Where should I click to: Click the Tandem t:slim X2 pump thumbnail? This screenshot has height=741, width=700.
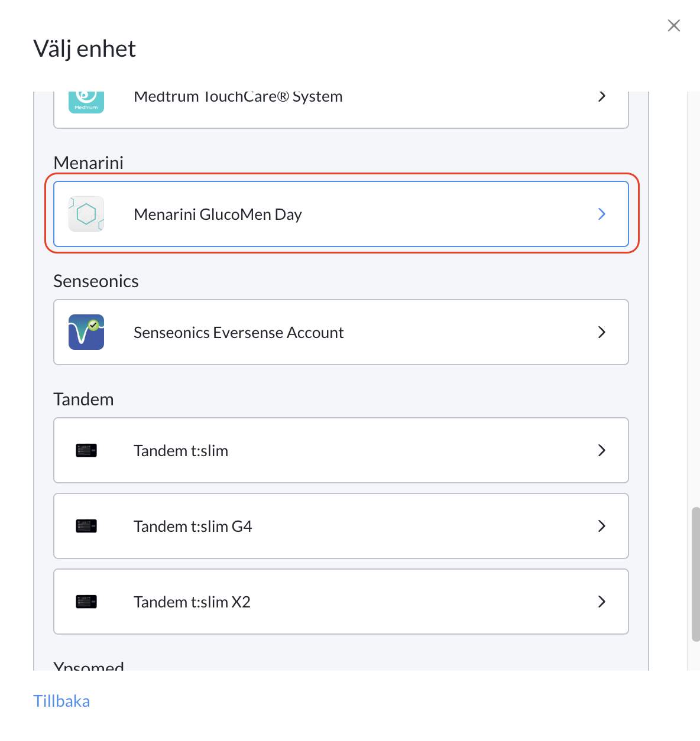coord(86,602)
